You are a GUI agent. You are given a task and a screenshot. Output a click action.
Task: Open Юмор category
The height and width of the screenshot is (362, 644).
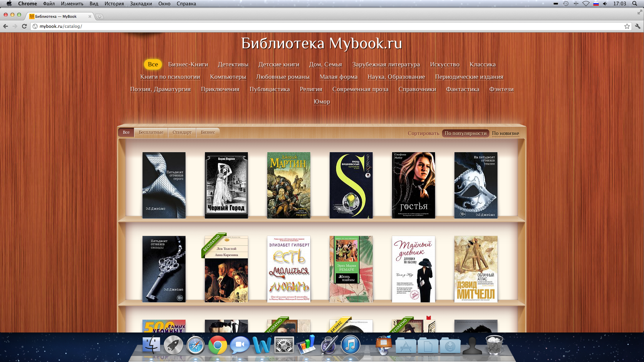coord(322,102)
